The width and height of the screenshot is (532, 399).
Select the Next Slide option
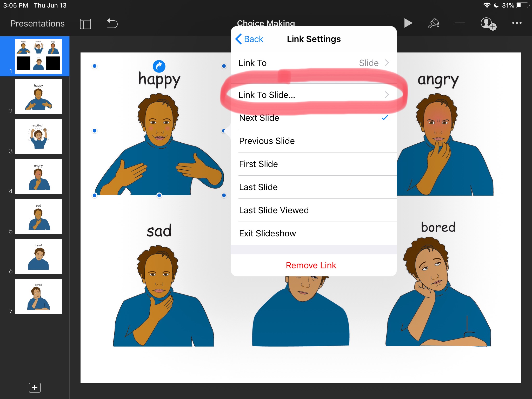tap(313, 118)
